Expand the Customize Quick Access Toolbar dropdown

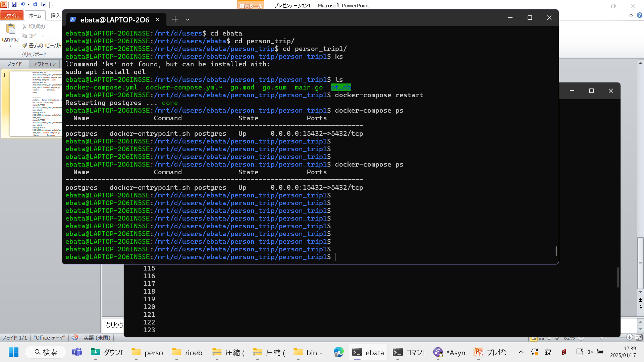(53, 4)
